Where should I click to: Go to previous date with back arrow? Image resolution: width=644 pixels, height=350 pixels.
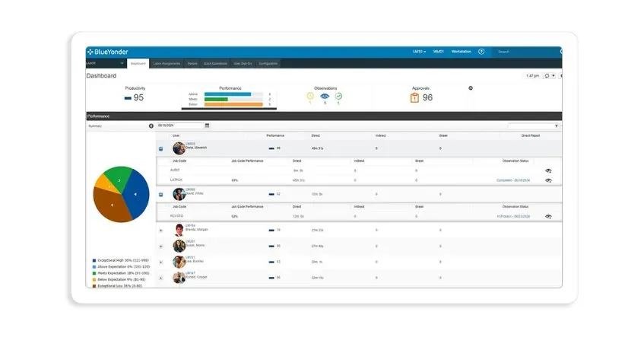coord(151,126)
